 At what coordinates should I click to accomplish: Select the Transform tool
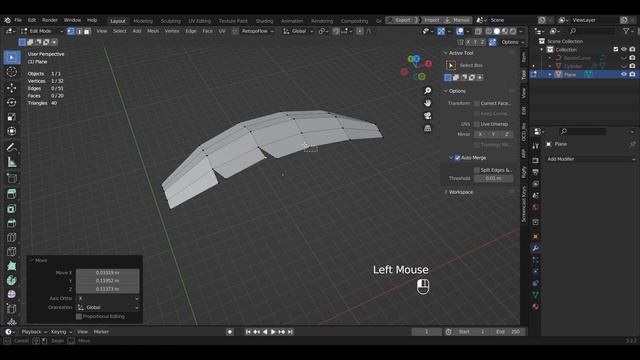coord(12,131)
